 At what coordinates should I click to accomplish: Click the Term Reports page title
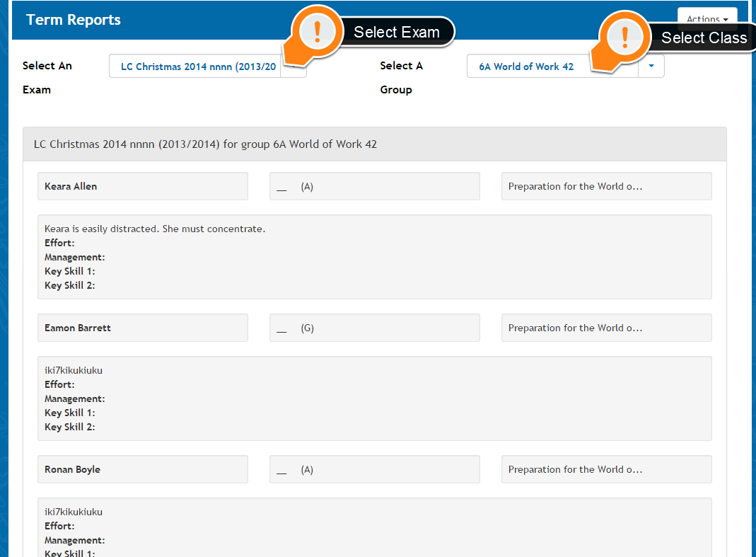click(74, 20)
